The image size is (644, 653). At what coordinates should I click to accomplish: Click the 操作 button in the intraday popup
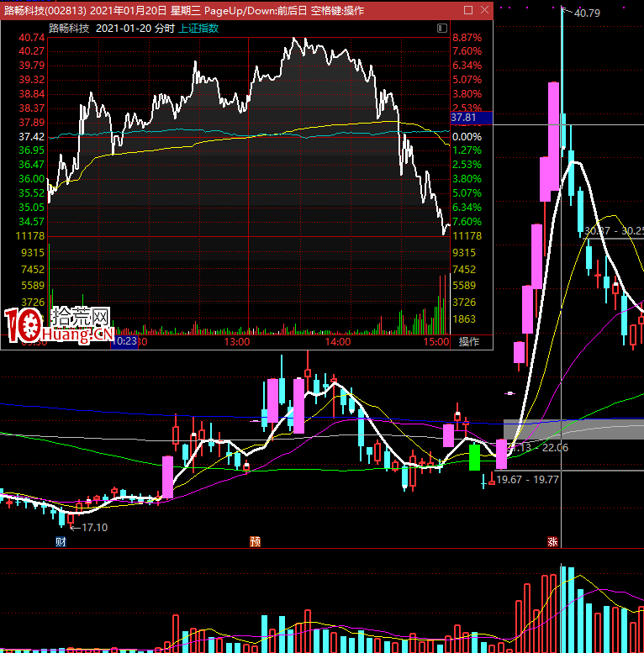pos(468,342)
